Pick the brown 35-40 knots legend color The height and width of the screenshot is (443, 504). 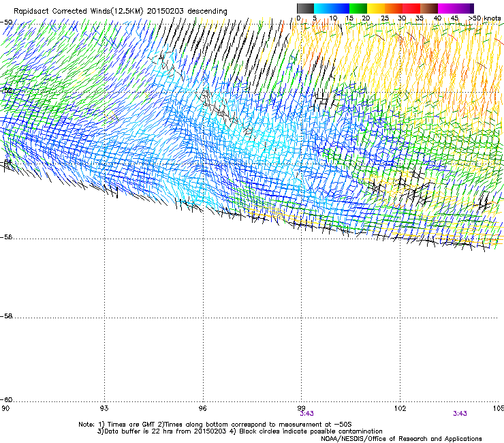click(429, 8)
